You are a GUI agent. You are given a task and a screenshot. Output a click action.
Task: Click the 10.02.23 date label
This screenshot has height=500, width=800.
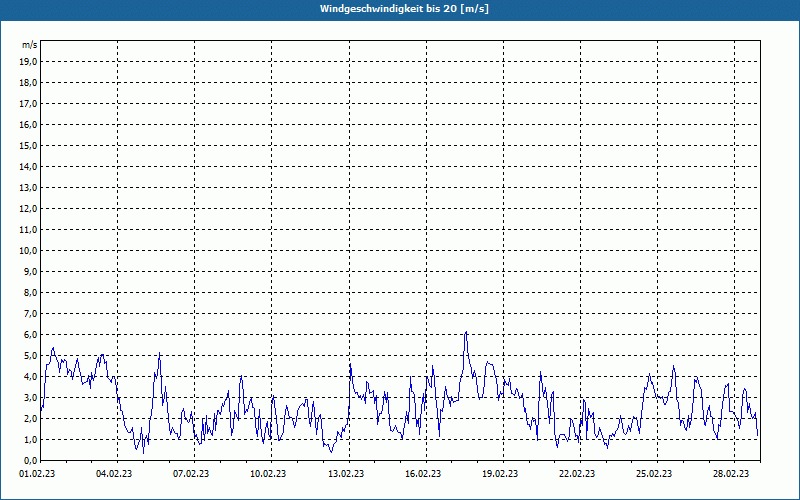[x=268, y=473]
